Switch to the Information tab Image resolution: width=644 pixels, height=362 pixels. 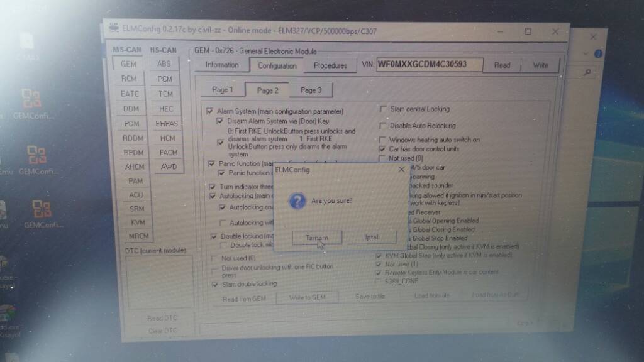click(222, 65)
